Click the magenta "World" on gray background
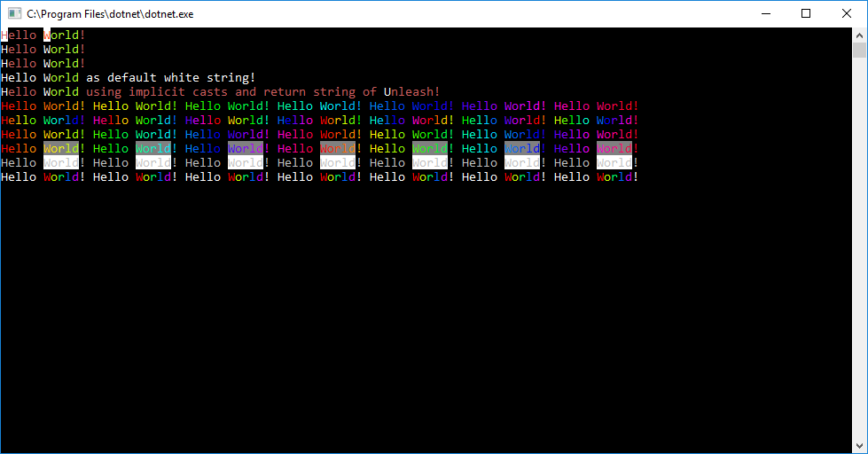868x454 pixels. coord(614,148)
